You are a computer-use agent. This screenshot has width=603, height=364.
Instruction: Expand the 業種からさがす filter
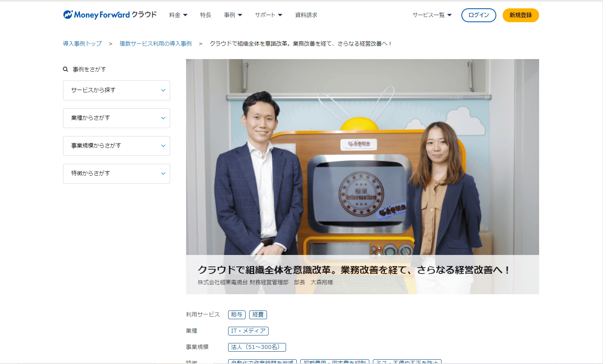[x=117, y=118]
